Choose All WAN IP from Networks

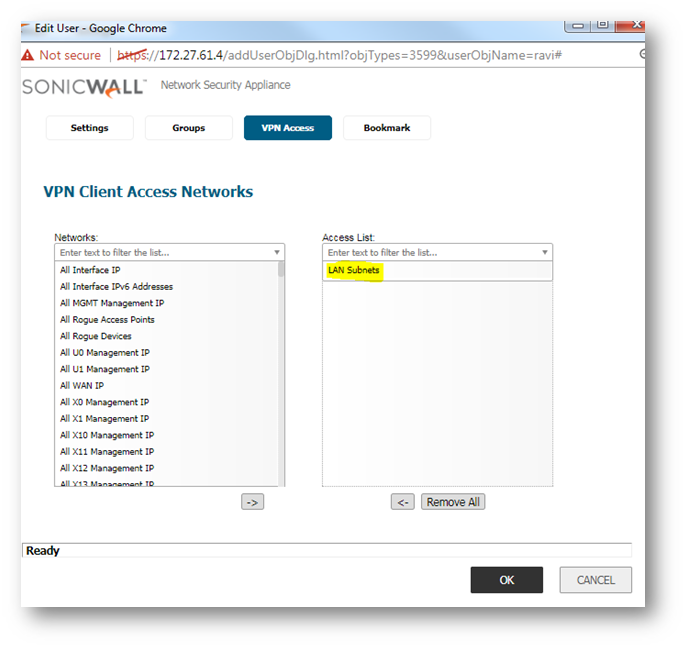click(x=82, y=386)
